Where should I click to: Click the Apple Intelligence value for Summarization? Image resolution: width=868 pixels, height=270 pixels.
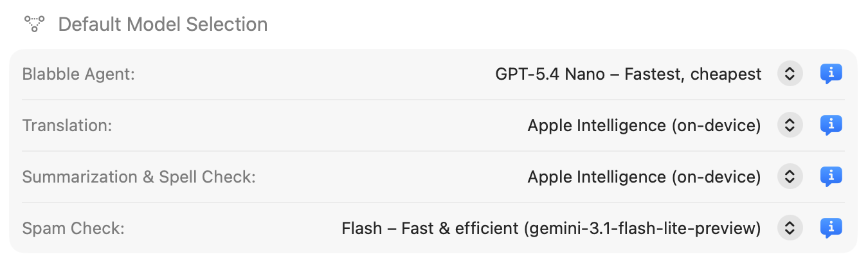(644, 176)
